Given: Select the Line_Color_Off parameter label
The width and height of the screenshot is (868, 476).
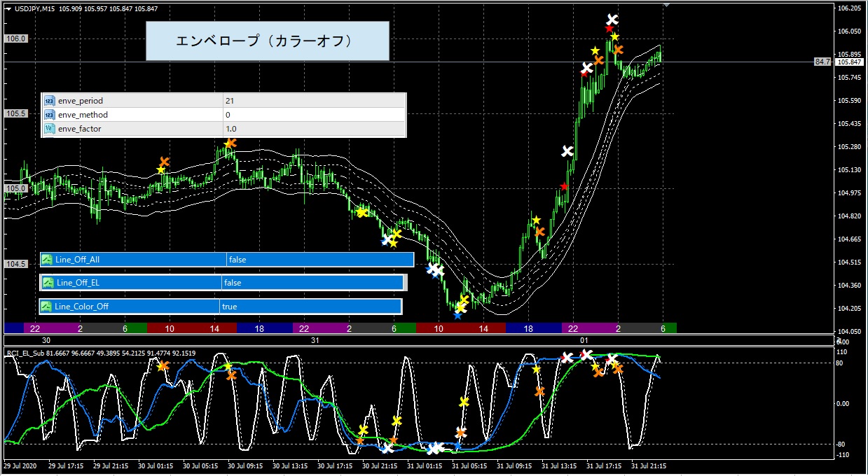Looking at the screenshot, I should tap(82, 307).
